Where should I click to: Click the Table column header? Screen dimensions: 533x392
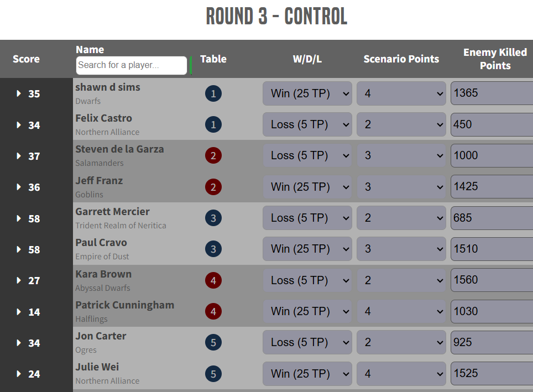point(213,59)
